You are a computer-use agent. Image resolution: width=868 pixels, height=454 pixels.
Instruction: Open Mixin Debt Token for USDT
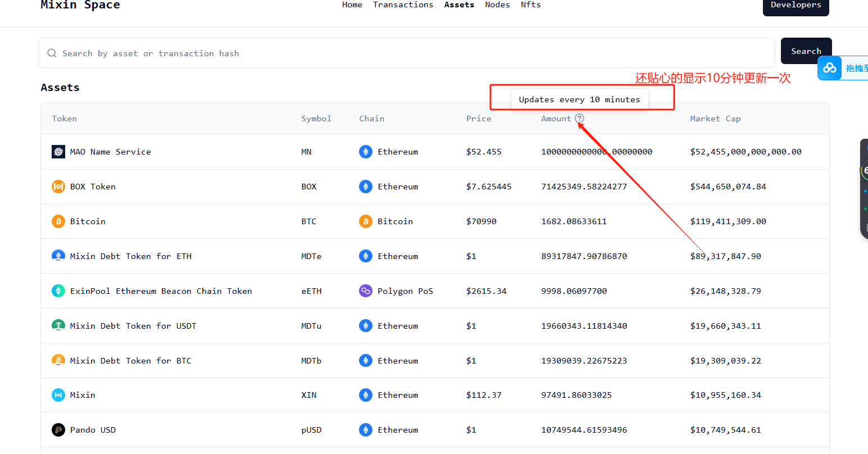click(133, 326)
